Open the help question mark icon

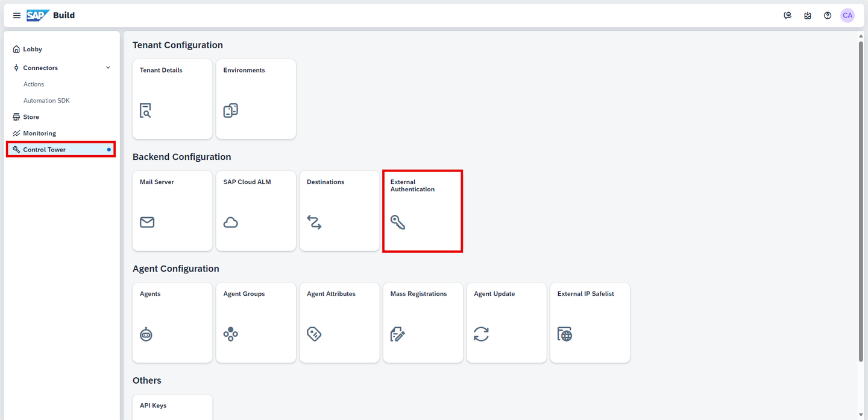[x=828, y=16]
